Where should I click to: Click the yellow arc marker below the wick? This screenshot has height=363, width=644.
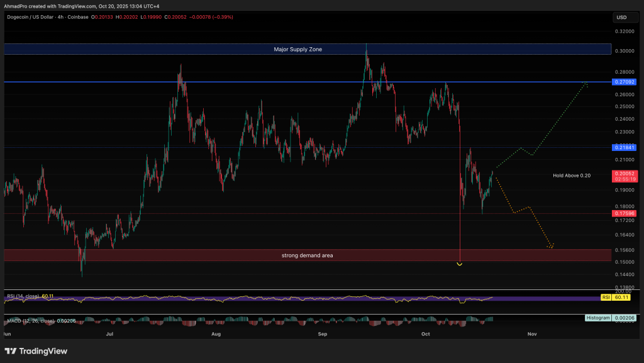pyautogui.click(x=460, y=264)
